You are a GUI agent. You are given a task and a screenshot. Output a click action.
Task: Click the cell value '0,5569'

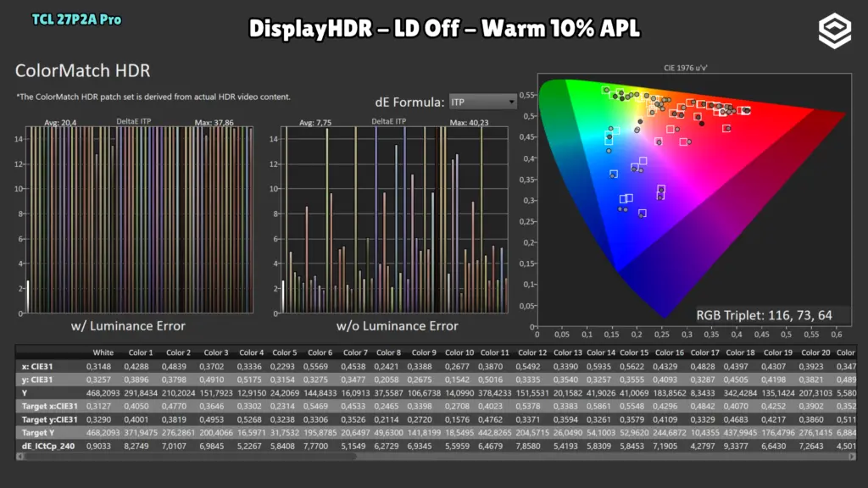tap(315, 366)
